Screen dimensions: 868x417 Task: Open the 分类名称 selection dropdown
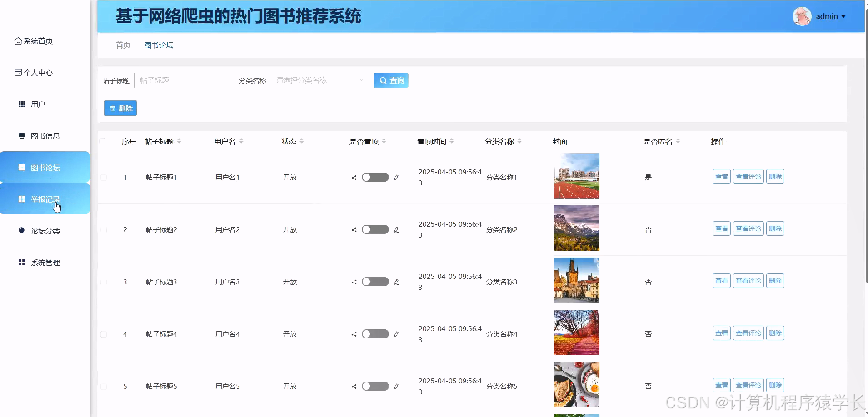(319, 80)
